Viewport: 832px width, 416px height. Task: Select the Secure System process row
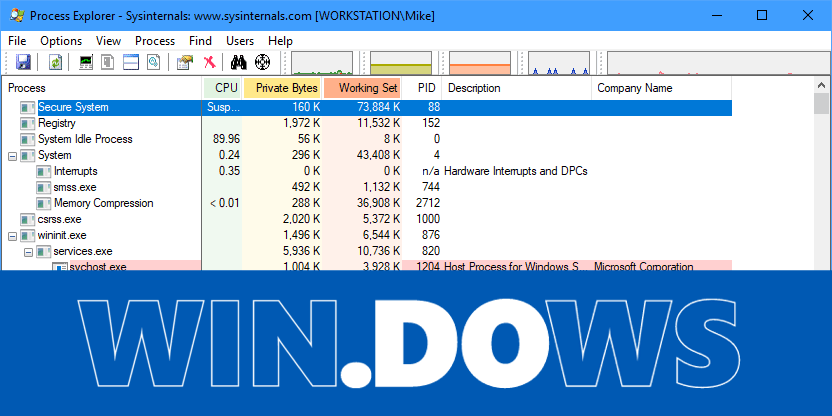click(368, 108)
